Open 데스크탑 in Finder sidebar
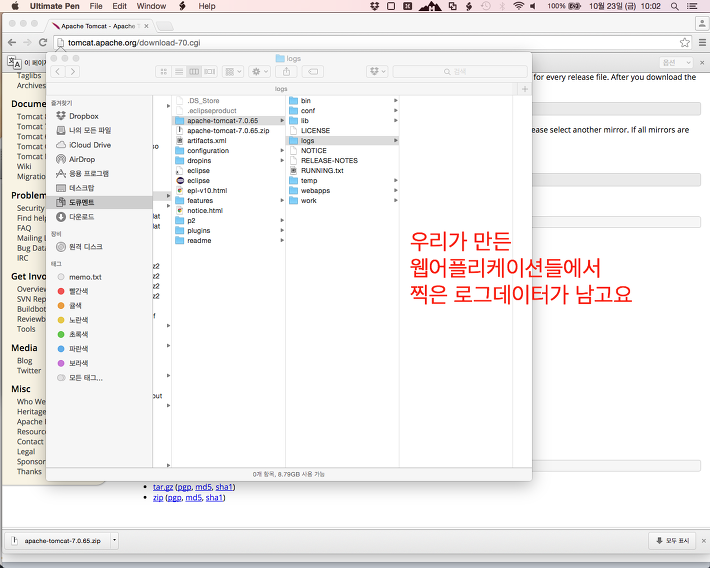 pos(75,188)
